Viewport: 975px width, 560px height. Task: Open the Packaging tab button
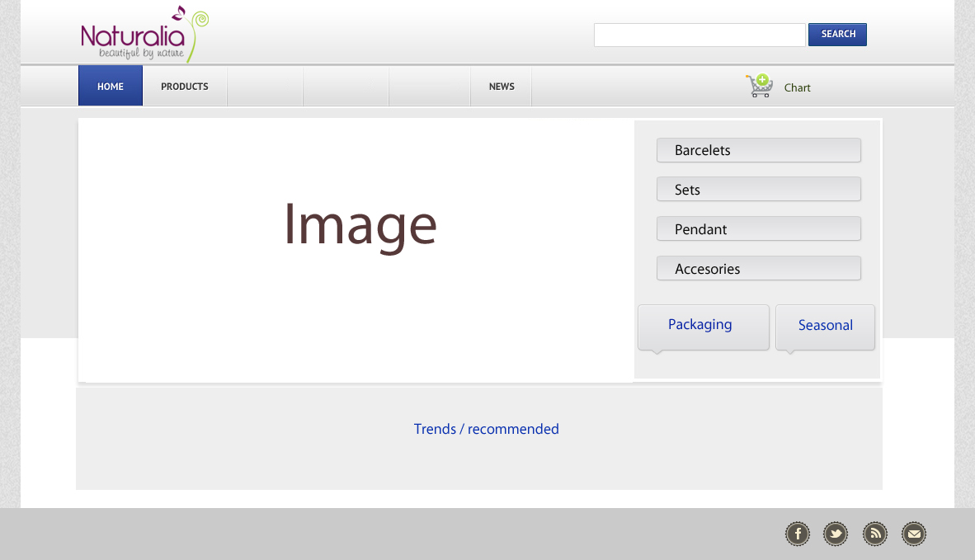703,326
